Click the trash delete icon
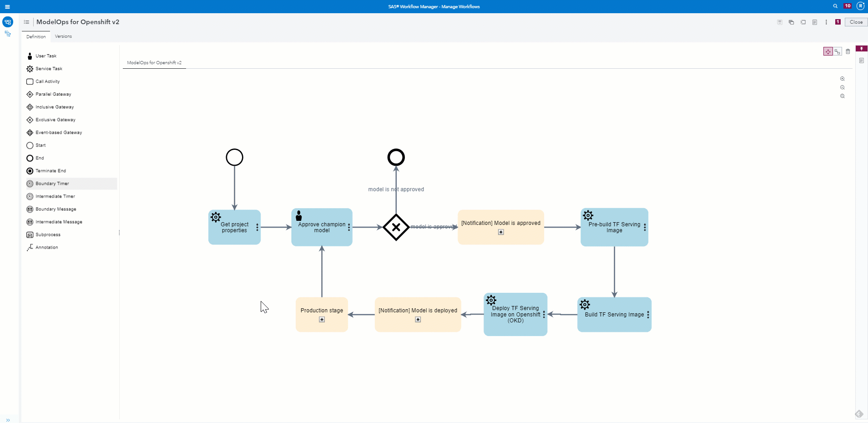 coord(848,51)
